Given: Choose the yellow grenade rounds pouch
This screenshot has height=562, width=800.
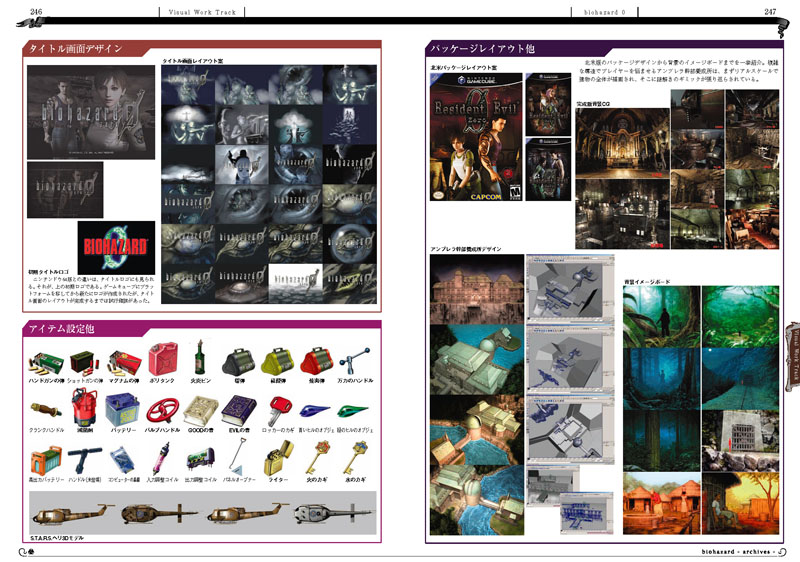Looking at the screenshot, I should (277, 362).
